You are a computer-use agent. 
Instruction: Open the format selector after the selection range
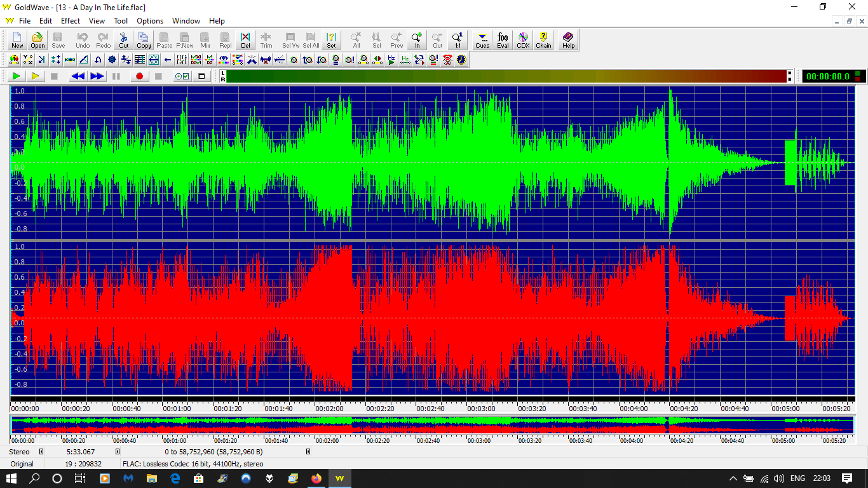click(x=308, y=452)
